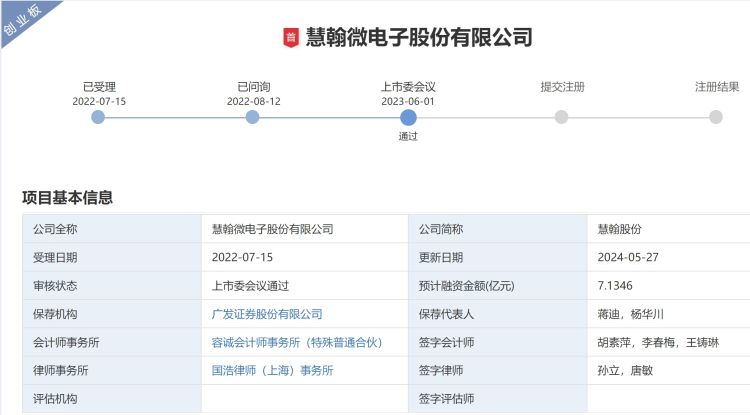The image size is (750, 415).
Task: Click the 会计师事务所 label cell
Action: 112,342
